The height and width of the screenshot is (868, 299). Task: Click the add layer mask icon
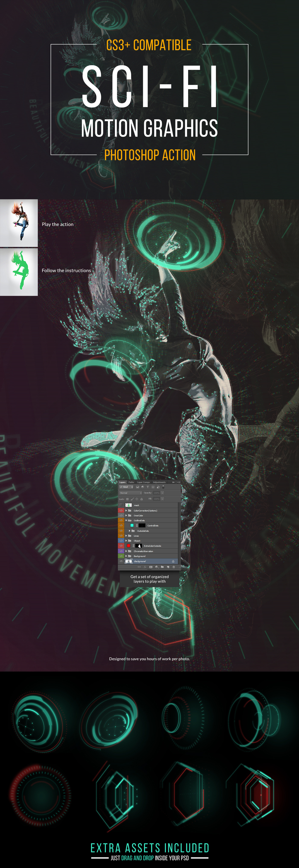[151, 567]
